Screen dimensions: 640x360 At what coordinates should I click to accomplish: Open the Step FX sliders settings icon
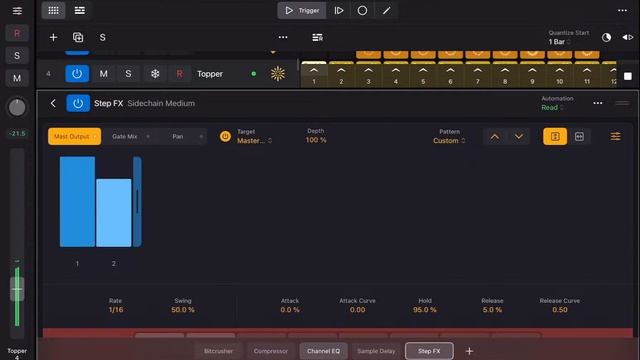click(x=616, y=136)
